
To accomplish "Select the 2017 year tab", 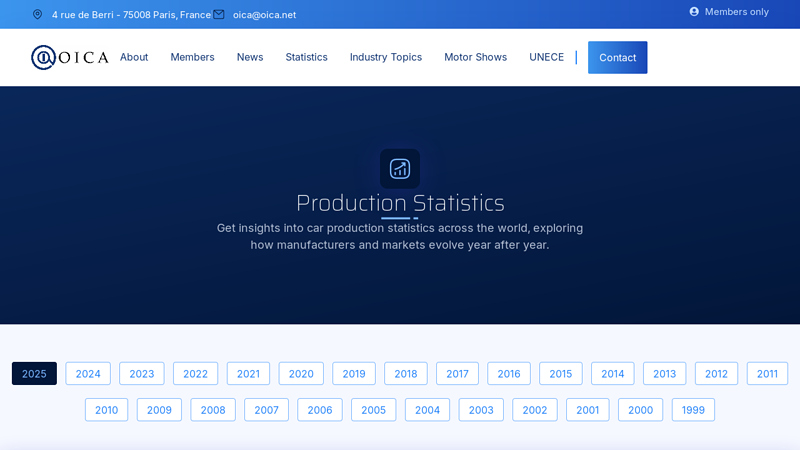I will 458,373.
